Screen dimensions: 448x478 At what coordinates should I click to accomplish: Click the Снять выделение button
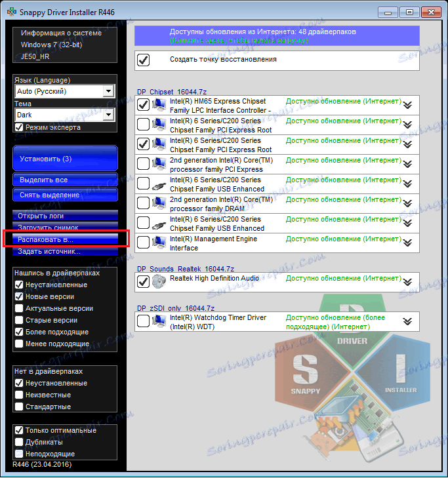click(x=65, y=195)
